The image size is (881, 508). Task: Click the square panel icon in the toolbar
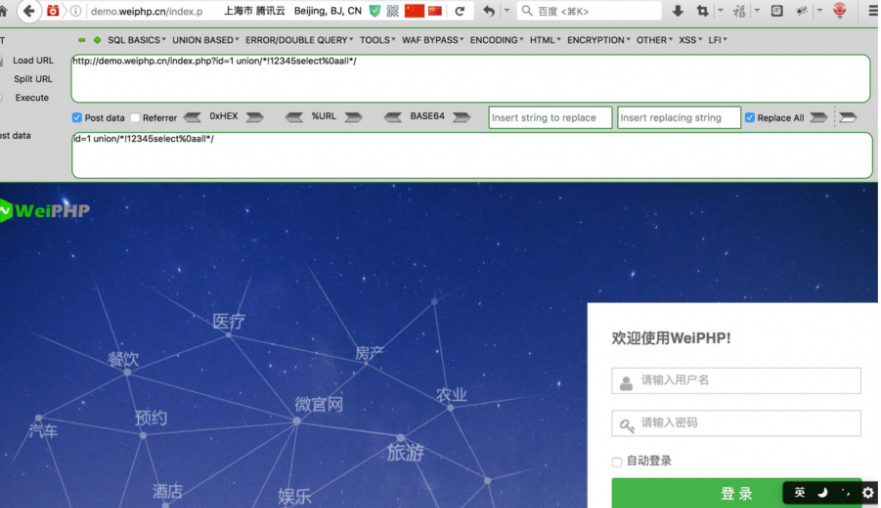tap(776, 11)
